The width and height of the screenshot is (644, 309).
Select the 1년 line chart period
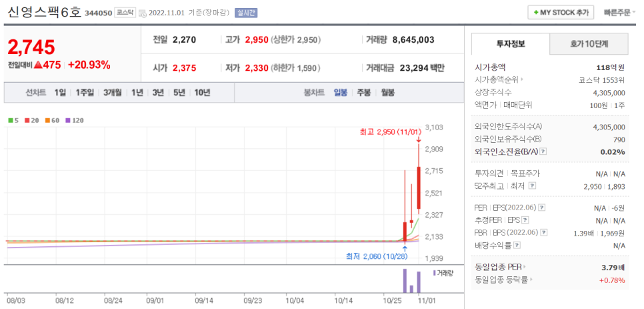[137, 93]
